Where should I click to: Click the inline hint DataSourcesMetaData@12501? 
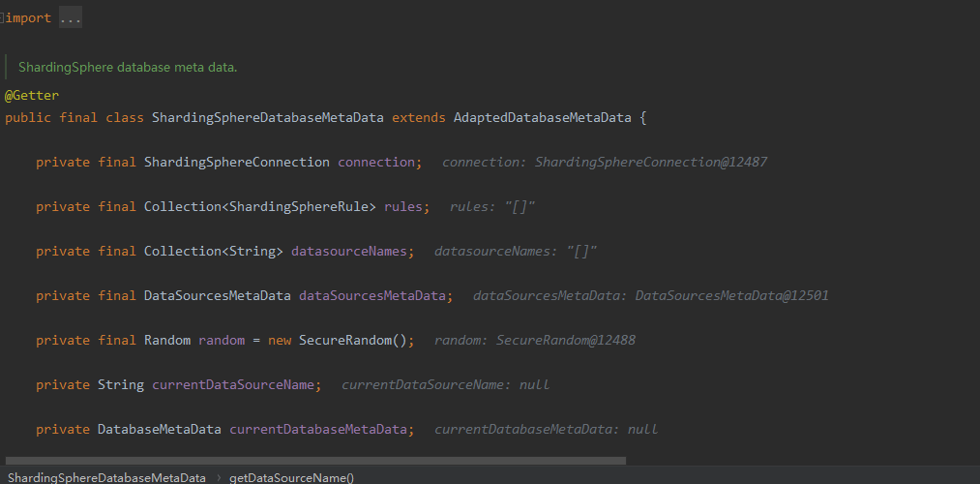click(732, 295)
